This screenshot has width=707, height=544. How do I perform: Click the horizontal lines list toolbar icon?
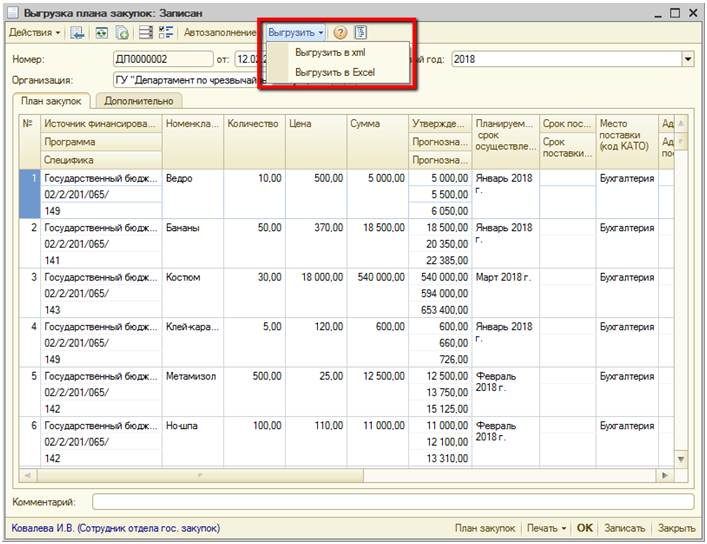(146, 33)
